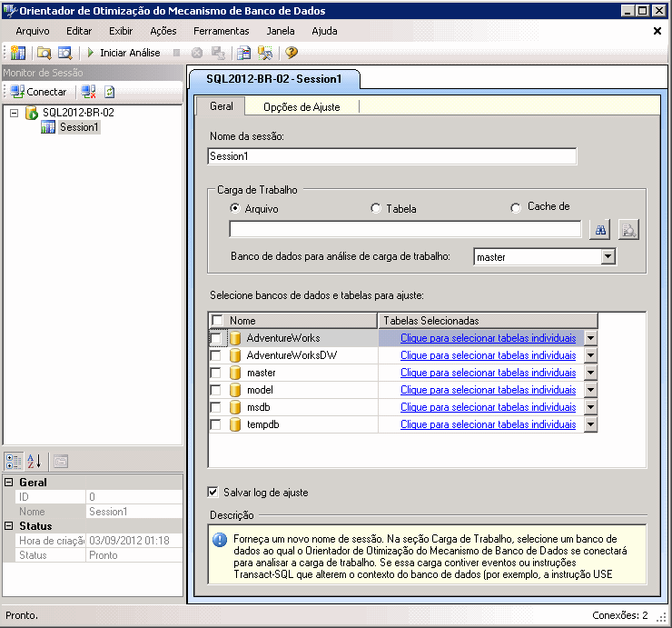Click the disconnect server icon with red X
This screenshot has height=628, width=672.
88,92
